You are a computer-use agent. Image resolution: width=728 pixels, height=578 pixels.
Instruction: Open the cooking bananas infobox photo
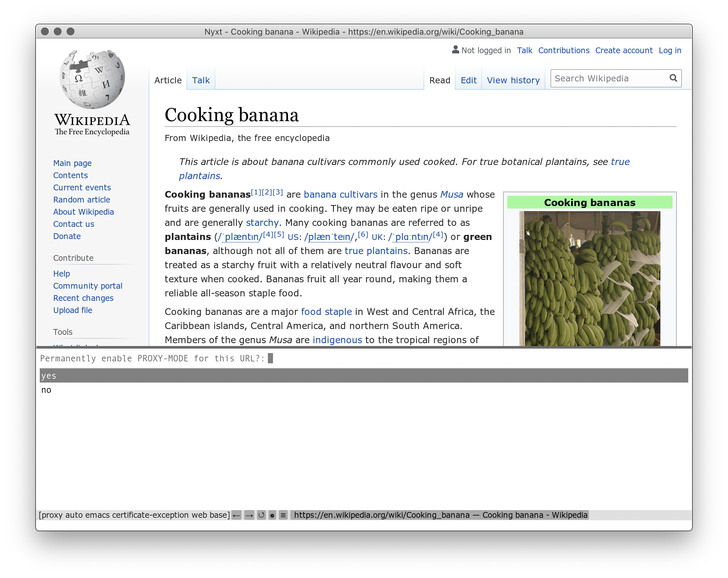point(589,278)
